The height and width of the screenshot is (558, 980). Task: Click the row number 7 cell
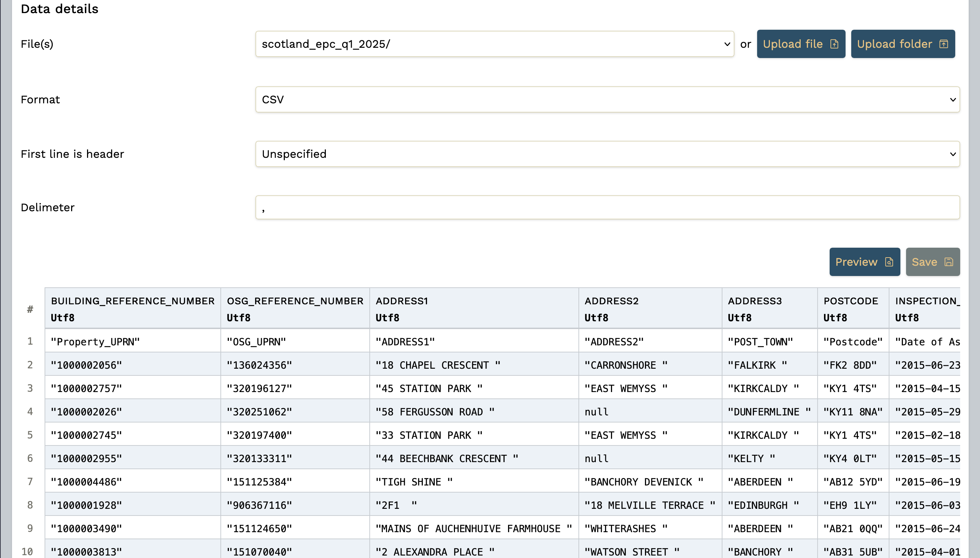pos(30,482)
